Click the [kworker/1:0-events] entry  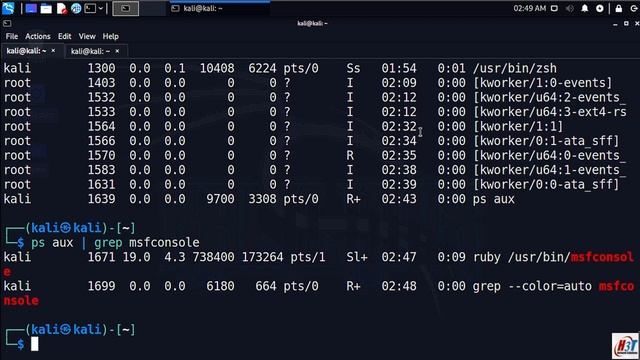543,83
